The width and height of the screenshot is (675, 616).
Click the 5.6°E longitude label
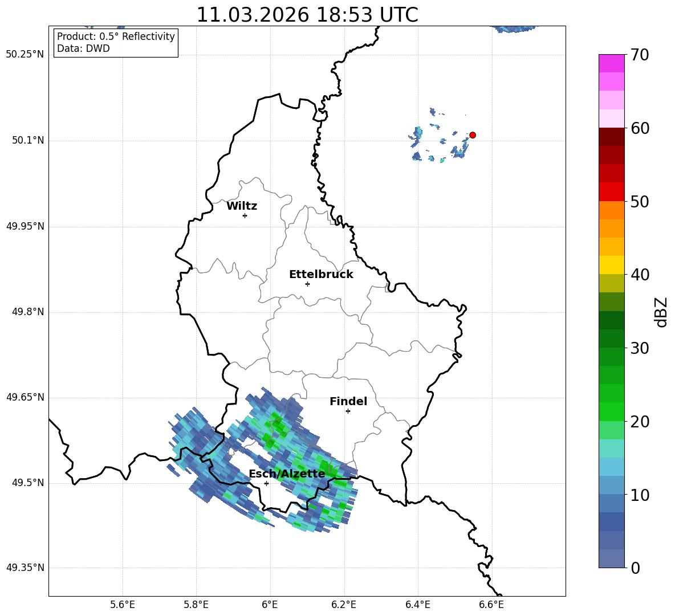(x=123, y=605)
